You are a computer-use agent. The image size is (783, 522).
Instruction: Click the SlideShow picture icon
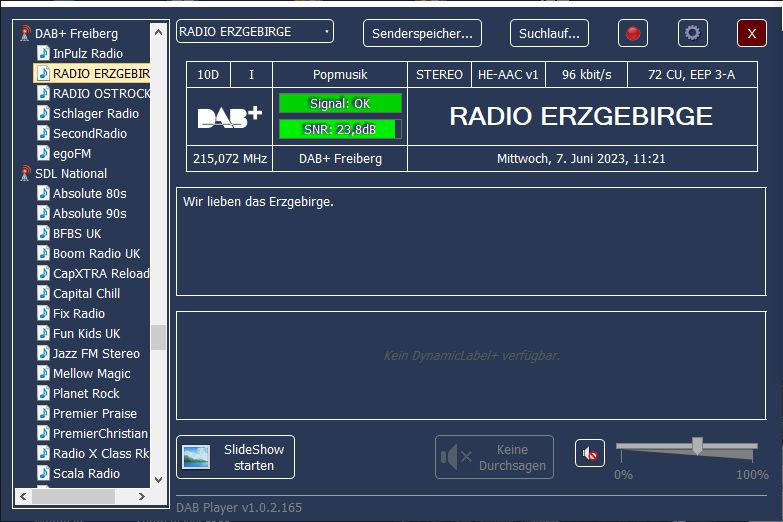196,457
